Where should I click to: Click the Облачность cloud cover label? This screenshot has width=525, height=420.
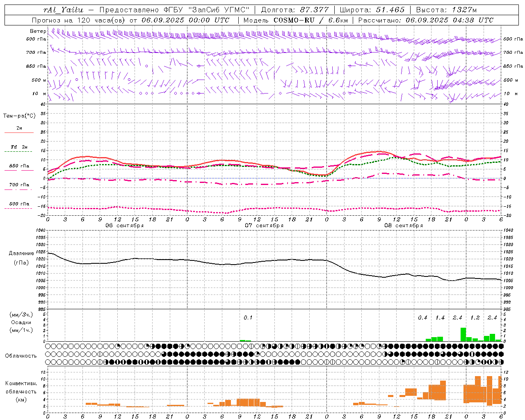[x=21, y=356]
